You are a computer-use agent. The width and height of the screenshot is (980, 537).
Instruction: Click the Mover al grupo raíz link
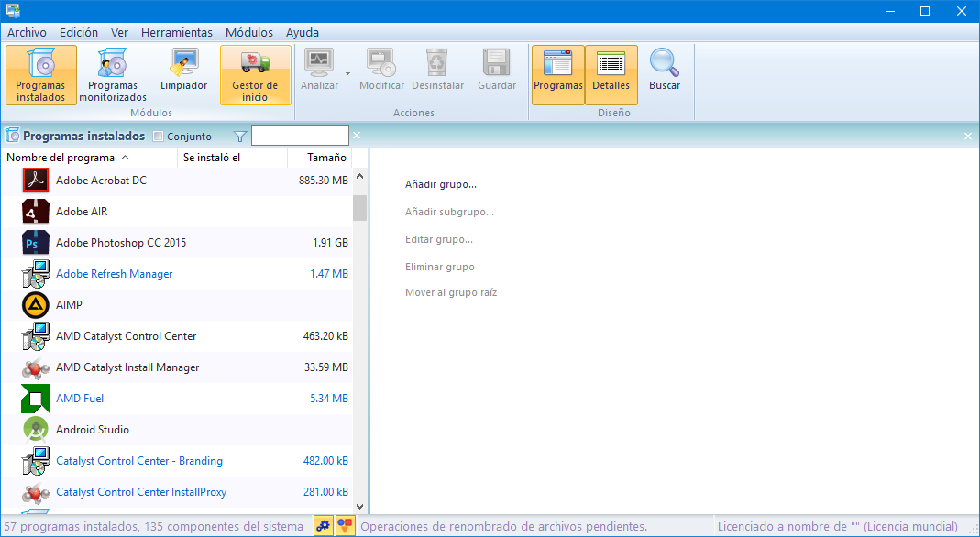click(451, 293)
